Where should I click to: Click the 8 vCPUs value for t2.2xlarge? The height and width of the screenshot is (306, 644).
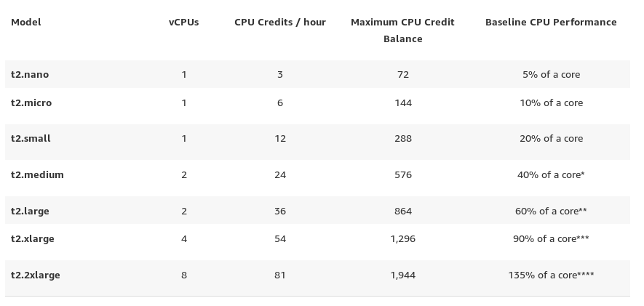click(x=184, y=275)
